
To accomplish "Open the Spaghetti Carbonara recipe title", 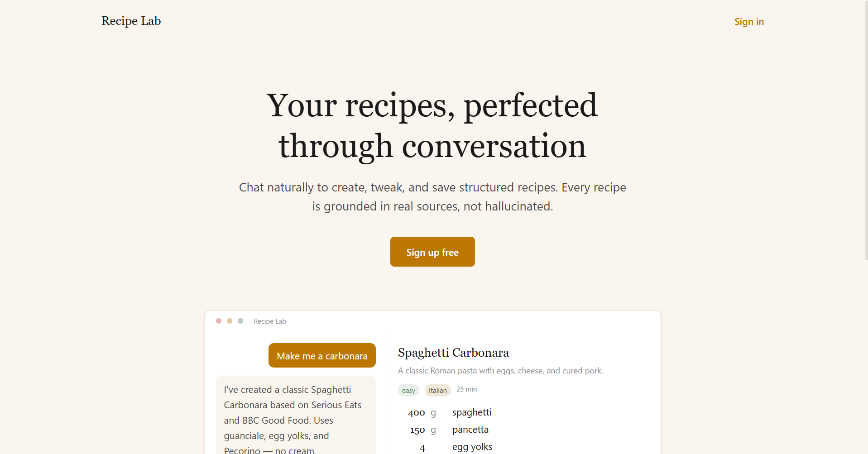I will [453, 352].
